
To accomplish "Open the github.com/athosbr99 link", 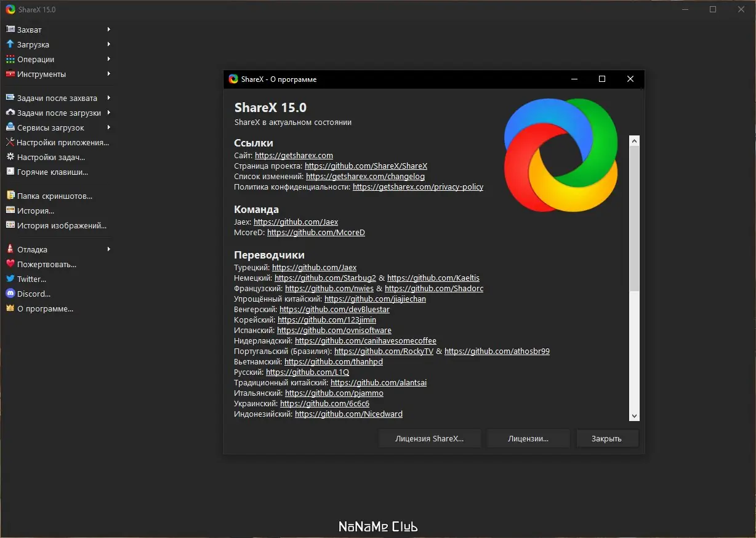I will click(497, 351).
